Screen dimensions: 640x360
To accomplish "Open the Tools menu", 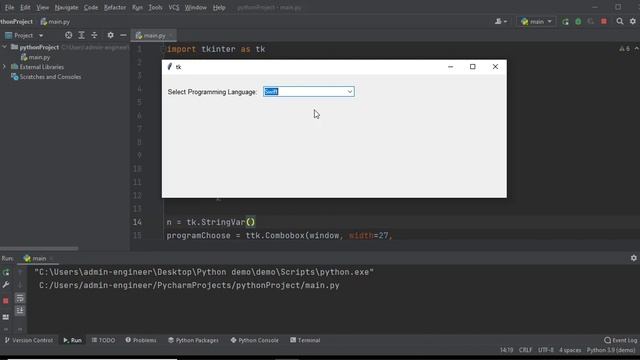I will pyautogui.click(x=155, y=7).
